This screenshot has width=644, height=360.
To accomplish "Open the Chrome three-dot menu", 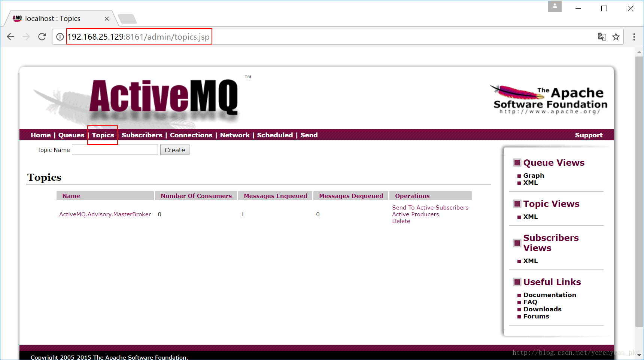I will 634,37.
